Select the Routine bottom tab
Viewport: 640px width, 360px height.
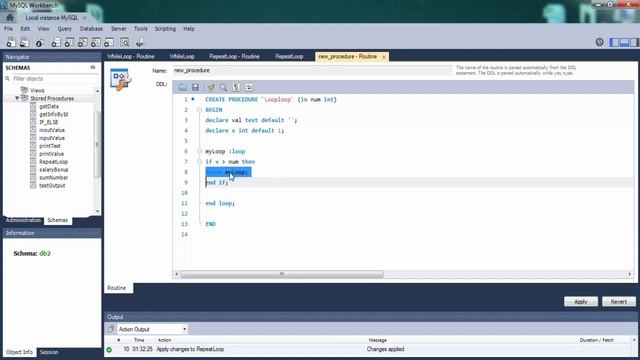[117, 288]
